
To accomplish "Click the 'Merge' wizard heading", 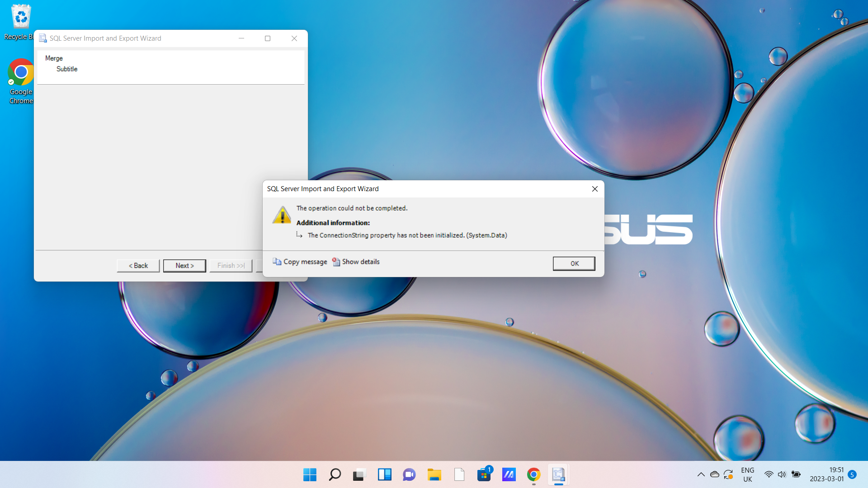I will click(x=54, y=58).
